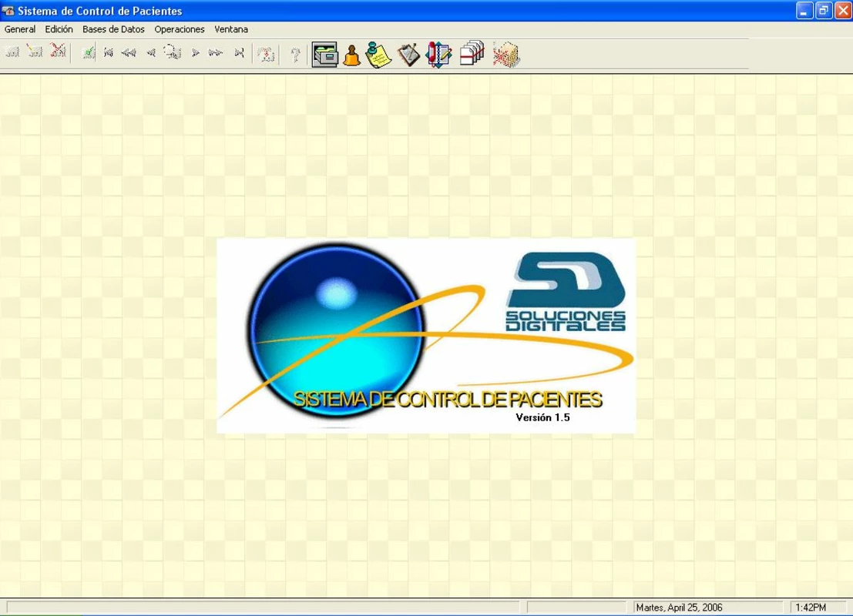The height and width of the screenshot is (616, 853).
Task: Minimize the Sistema de Control de Pacientes window
Action: (804, 10)
